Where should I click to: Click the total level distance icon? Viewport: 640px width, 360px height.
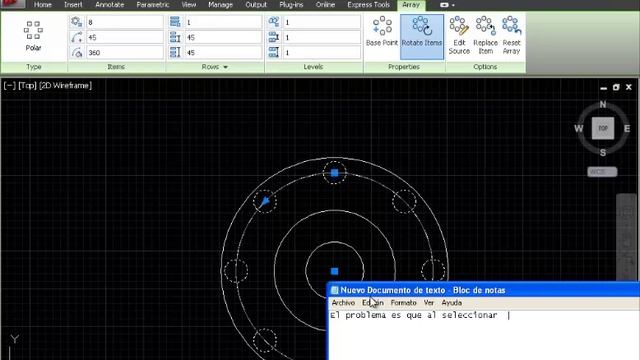tap(274, 53)
